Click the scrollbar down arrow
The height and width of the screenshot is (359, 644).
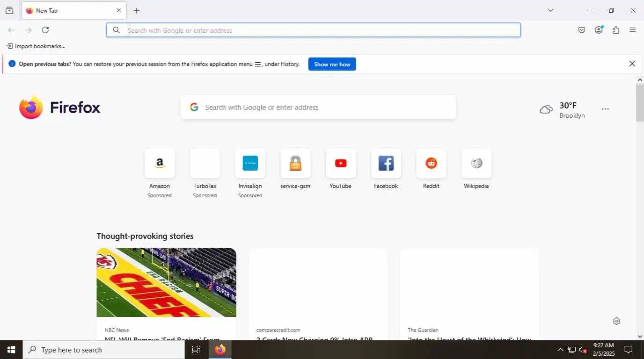pos(640,337)
